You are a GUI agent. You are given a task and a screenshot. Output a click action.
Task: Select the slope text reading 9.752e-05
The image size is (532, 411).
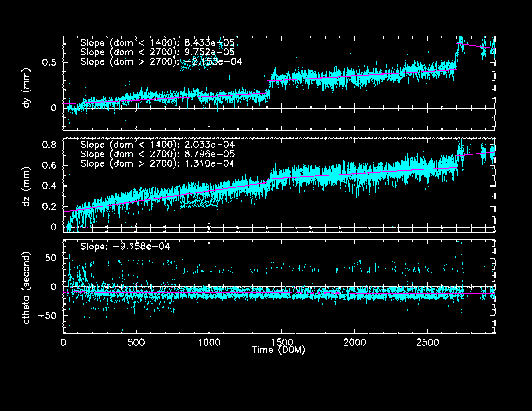(x=213, y=52)
